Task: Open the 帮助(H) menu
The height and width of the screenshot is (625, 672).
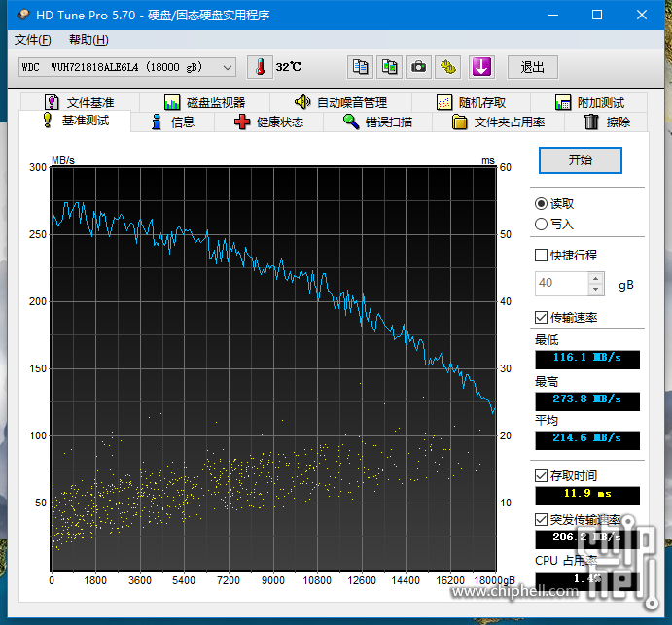Action: click(x=88, y=40)
